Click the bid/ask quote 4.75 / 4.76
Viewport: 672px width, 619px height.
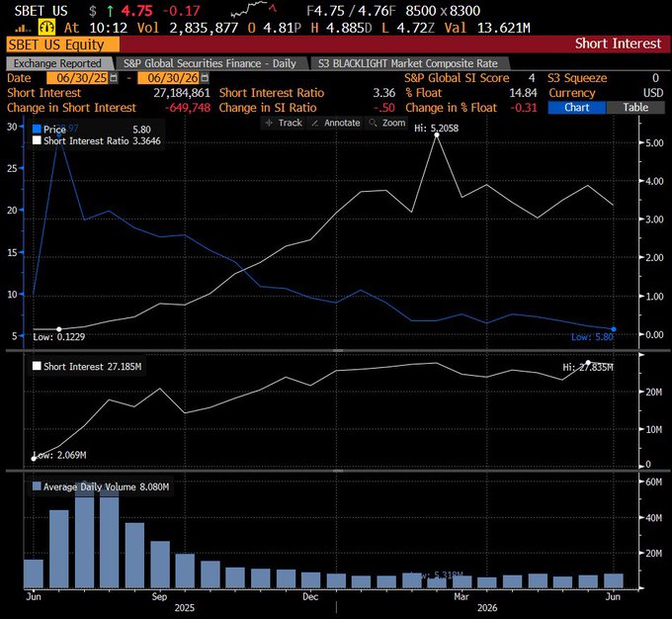pos(351,11)
